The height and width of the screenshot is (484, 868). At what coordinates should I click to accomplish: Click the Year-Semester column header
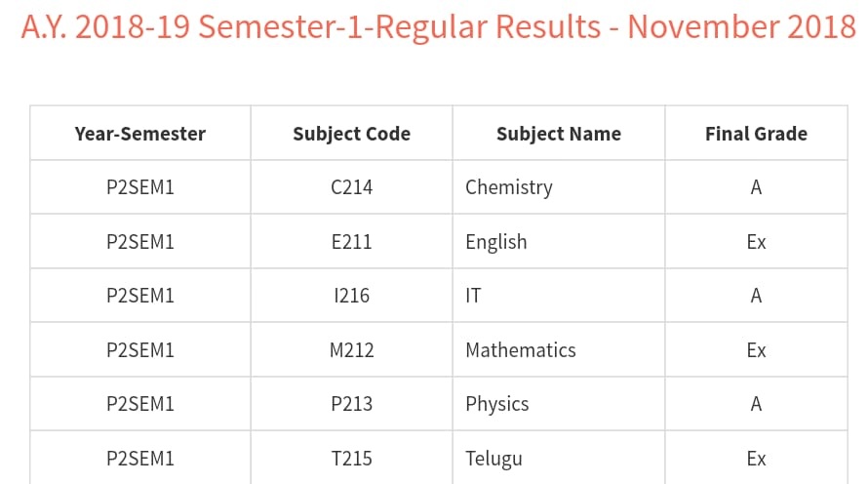140,134
